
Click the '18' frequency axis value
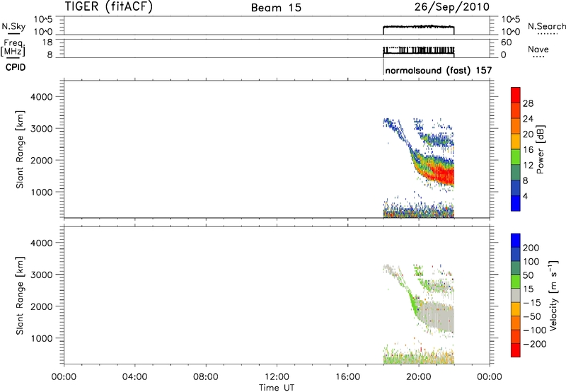click(x=47, y=42)
